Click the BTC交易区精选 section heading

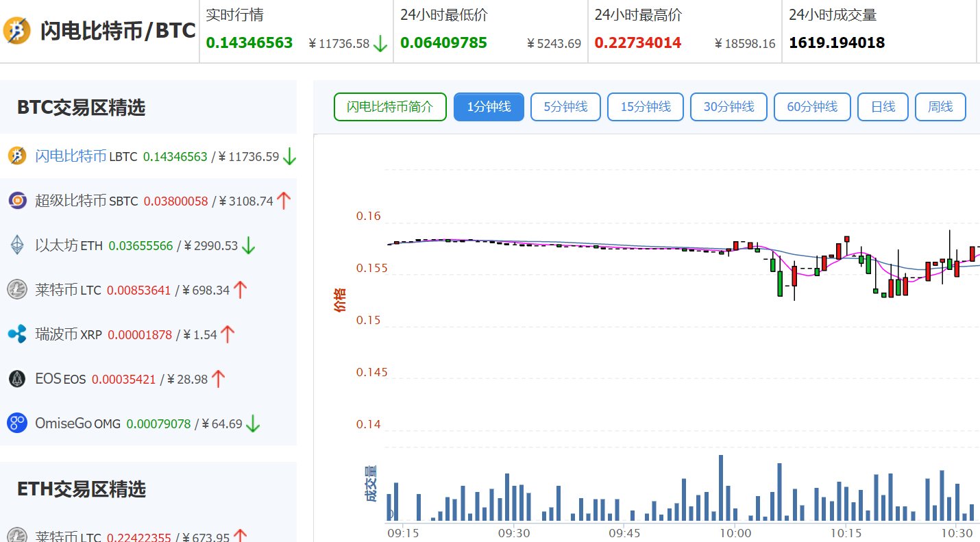[82, 108]
